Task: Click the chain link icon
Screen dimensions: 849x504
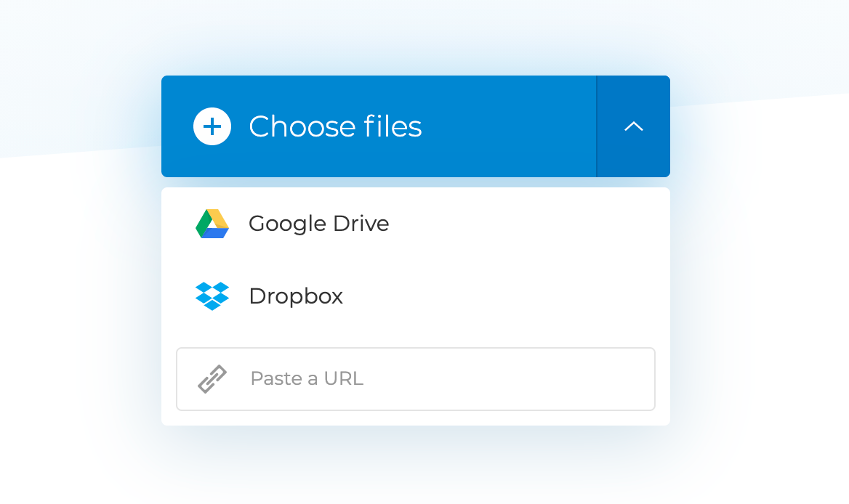Action: point(212,379)
